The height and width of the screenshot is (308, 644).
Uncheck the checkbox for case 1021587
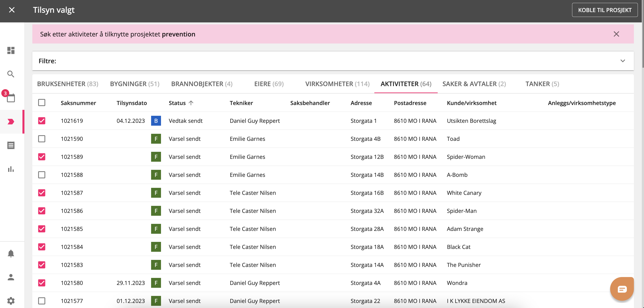[x=42, y=193]
